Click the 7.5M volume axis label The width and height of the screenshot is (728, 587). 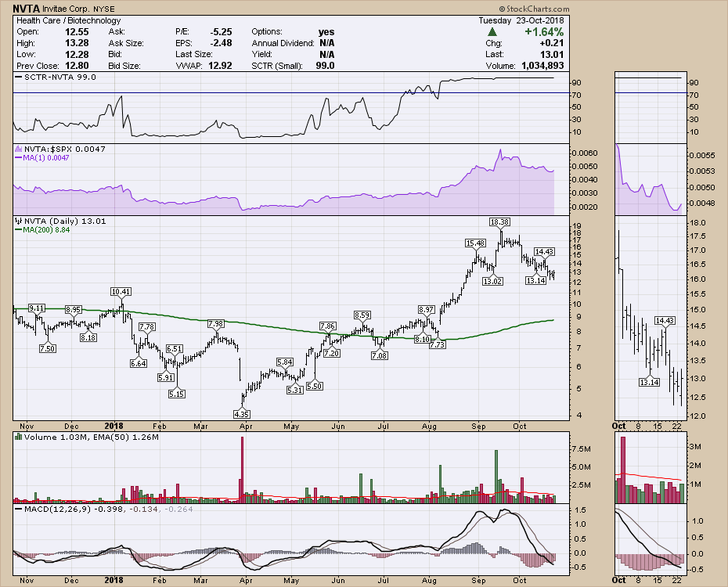[x=582, y=449]
